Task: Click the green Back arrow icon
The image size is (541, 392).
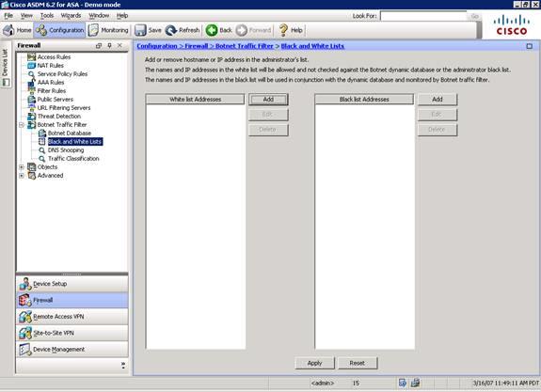Action: (x=212, y=30)
